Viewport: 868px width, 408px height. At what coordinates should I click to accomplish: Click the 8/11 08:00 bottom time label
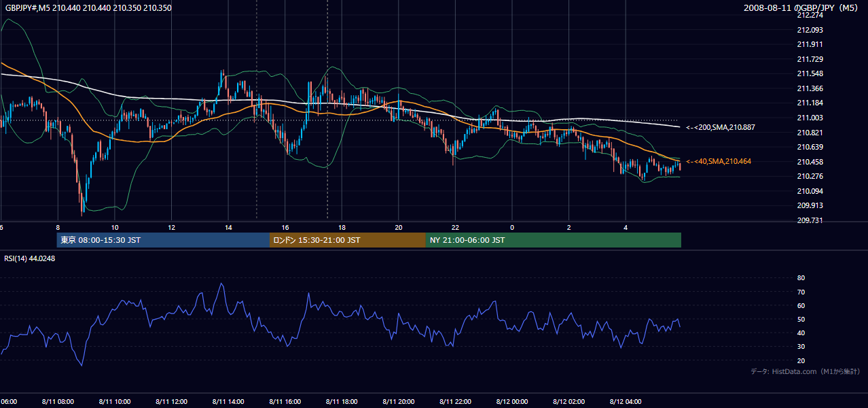point(57,401)
